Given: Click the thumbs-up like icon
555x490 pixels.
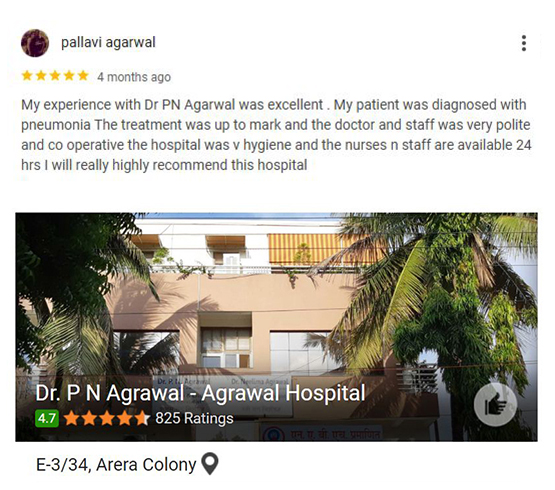Looking at the screenshot, I should (x=495, y=404).
